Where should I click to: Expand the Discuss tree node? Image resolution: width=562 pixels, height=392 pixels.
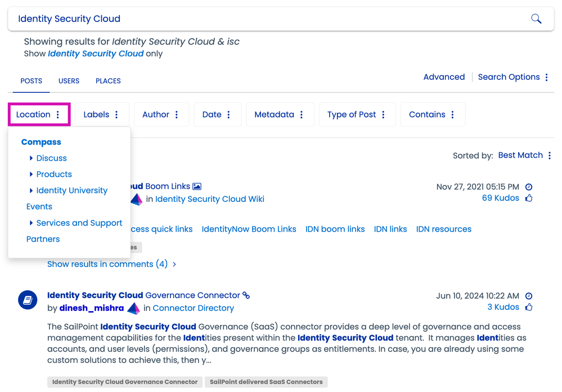coord(31,159)
